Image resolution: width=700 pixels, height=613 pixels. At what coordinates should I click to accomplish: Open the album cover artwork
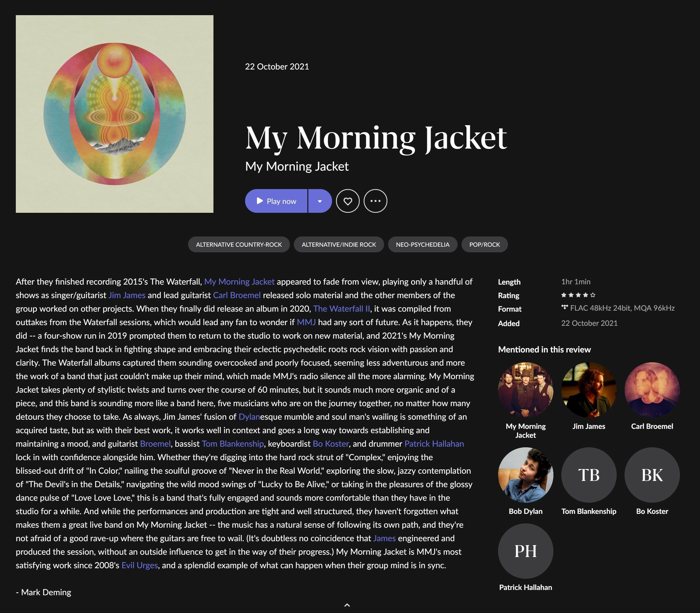(115, 114)
